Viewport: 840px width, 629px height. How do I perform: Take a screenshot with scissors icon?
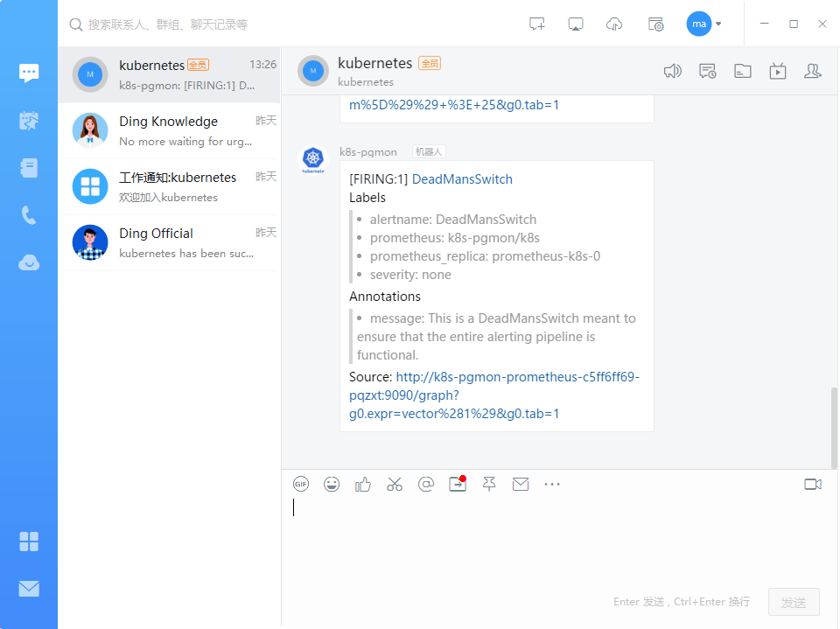click(x=395, y=485)
